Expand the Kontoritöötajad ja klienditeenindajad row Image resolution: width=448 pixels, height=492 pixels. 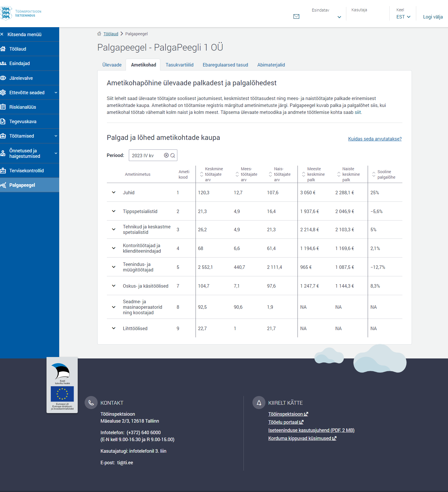click(114, 248)
